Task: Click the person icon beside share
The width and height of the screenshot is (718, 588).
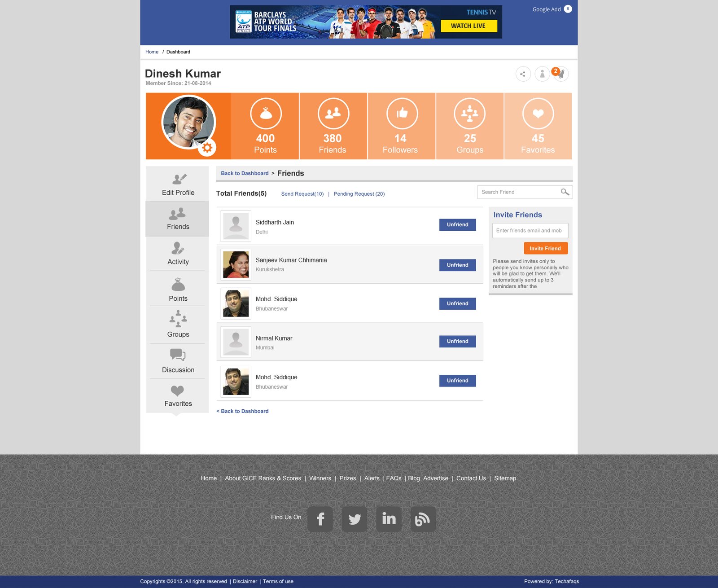Action: (542, 74)
